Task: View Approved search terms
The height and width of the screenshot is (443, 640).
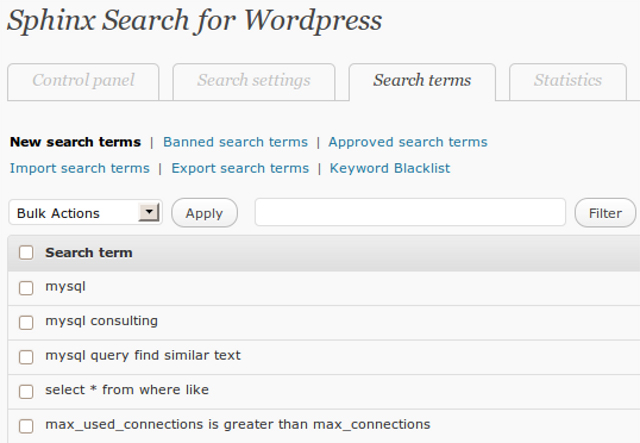Action: coord(407,142)
